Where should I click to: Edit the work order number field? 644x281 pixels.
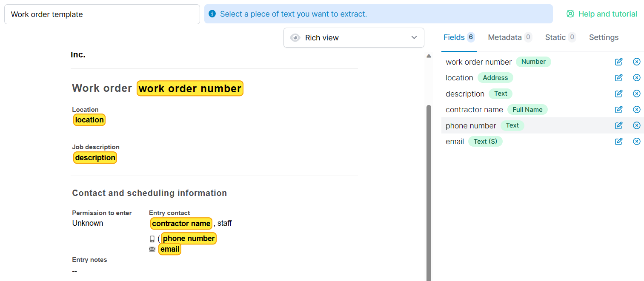[618, 62]
